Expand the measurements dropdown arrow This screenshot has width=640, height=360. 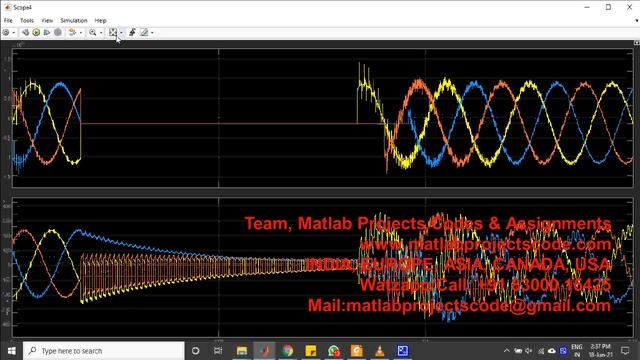point(152,33)
